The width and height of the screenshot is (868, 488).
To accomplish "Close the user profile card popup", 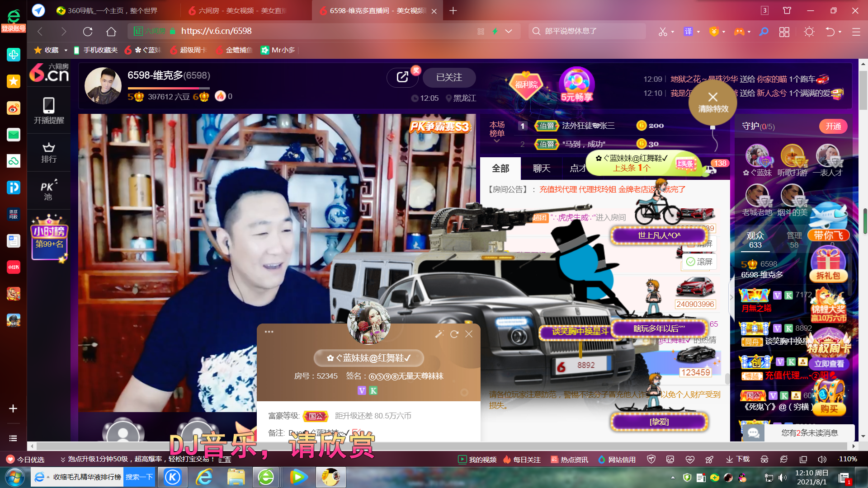I will (x=469, y=334).
